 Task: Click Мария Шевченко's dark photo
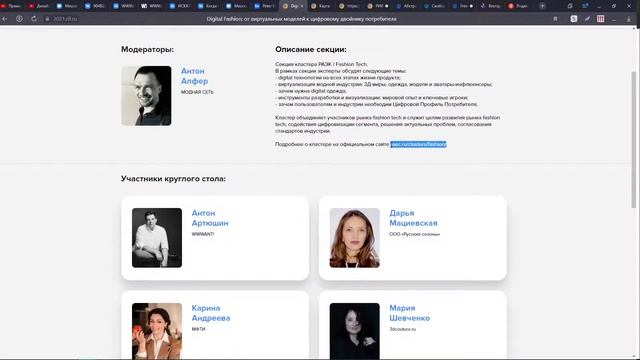(354, 331)
